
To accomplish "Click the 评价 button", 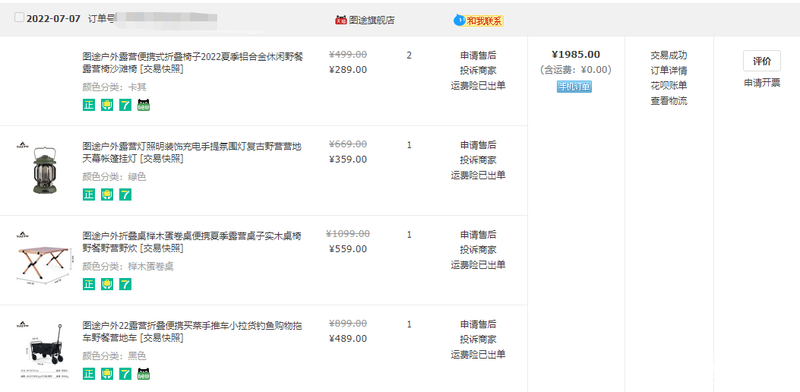I will (762, 61).
